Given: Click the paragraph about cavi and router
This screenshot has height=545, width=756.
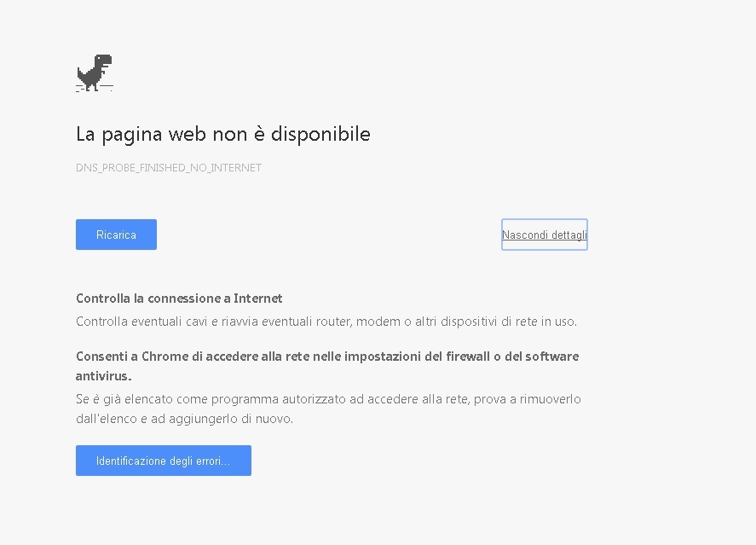Looking at the screenshot, I should click(326, 322).
